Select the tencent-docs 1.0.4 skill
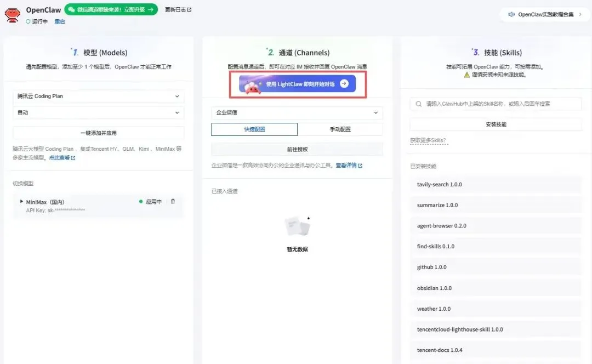 click(x=496, y=350)
